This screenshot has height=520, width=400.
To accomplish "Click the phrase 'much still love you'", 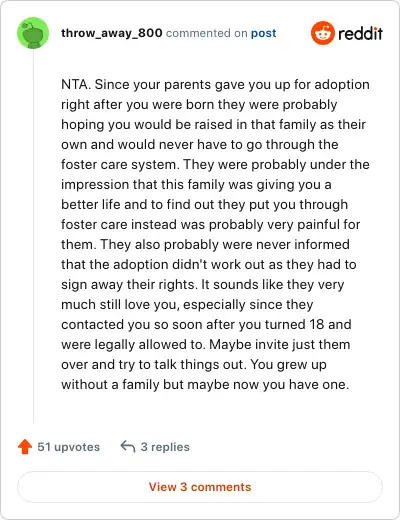I will click(x=121, y=304).
